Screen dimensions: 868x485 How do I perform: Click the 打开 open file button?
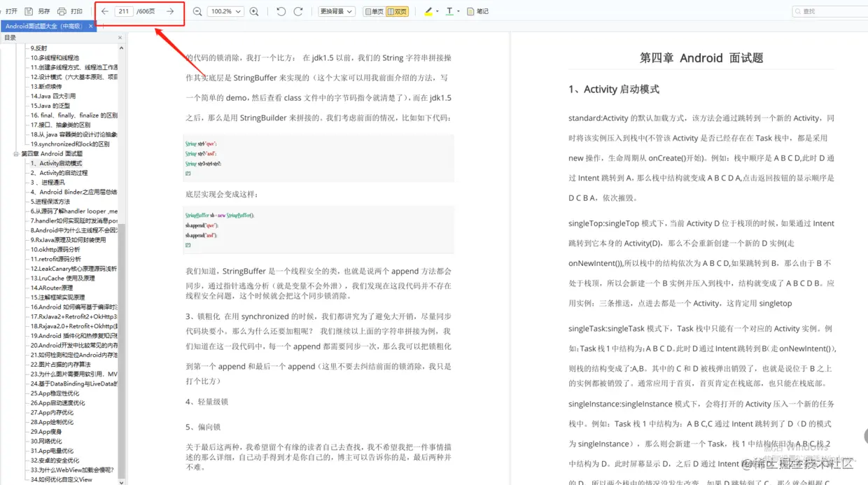tap(10, 11)
